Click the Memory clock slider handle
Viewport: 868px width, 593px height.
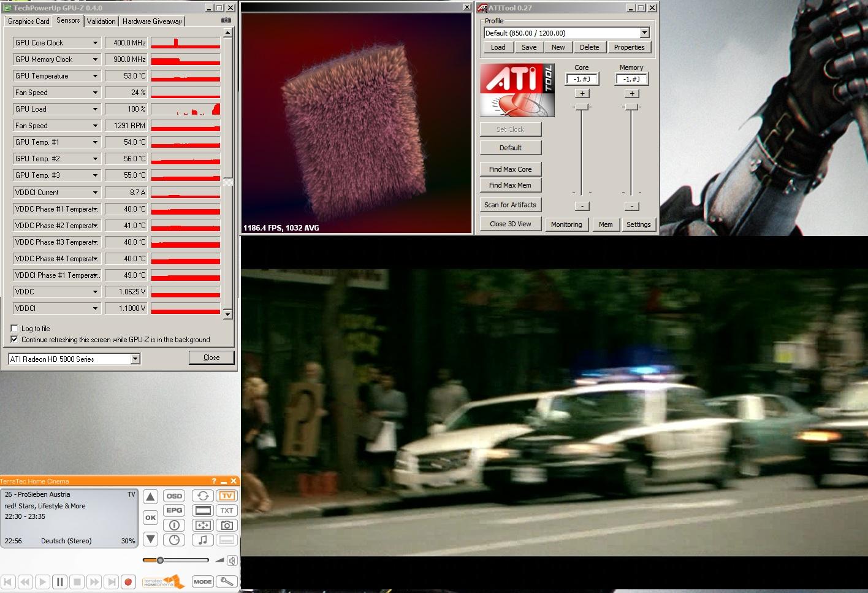[x=631, y=107]
